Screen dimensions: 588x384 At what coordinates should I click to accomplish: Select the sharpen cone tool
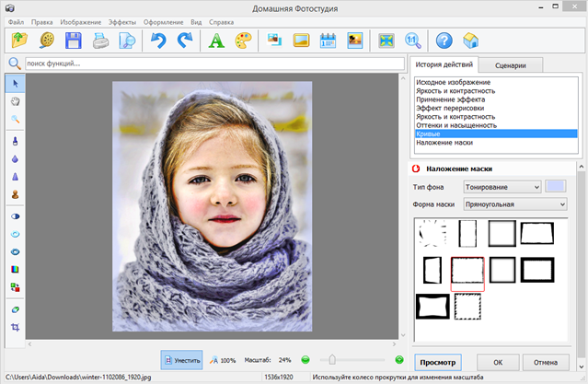pyautogui.click(x=16, y=177)
